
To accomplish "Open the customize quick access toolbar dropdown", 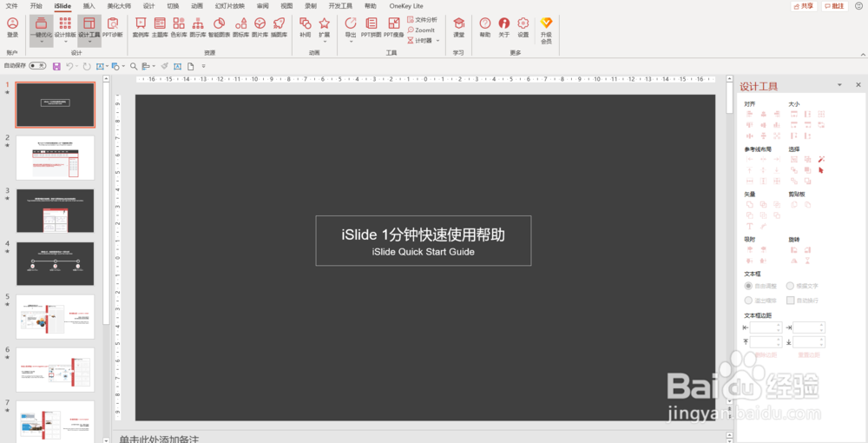I will pos(203,66).
